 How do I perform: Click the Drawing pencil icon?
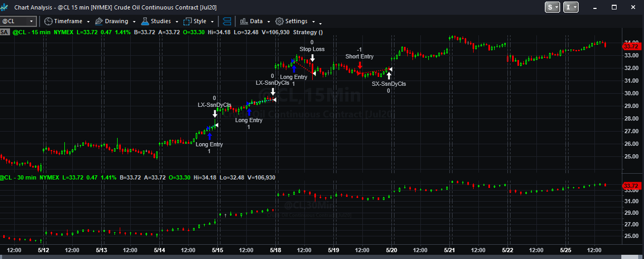(x=99, y=22)
